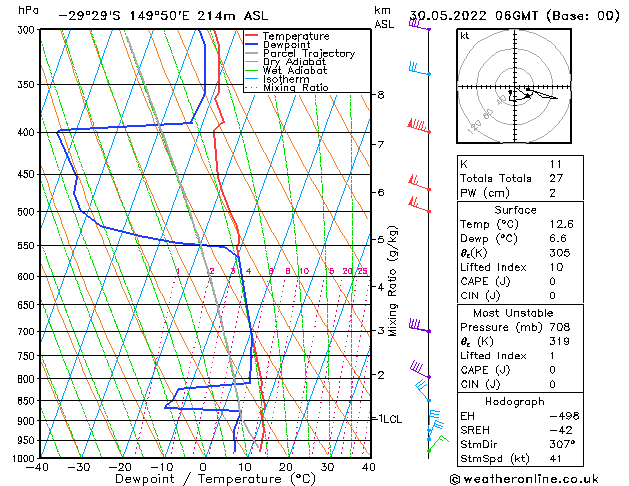Viewport: 629px width, 486px height.
Task: Click the 8 km altitude label
Action: [381, 95]
